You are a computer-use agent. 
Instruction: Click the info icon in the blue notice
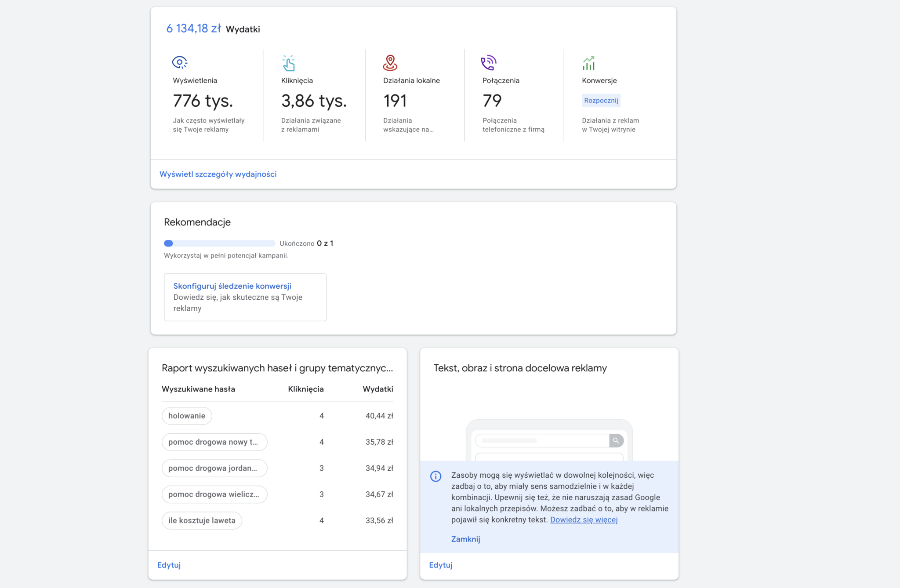pyautogui.click(x=435, y=476)
